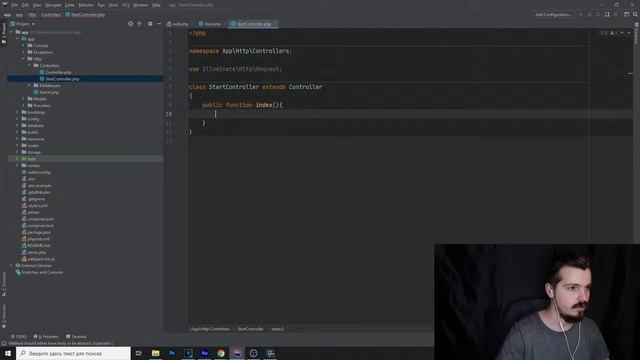Screen dimensions: 640x360
Task: Click inside index() method body line 10
Action: click(x=410, y=114)
